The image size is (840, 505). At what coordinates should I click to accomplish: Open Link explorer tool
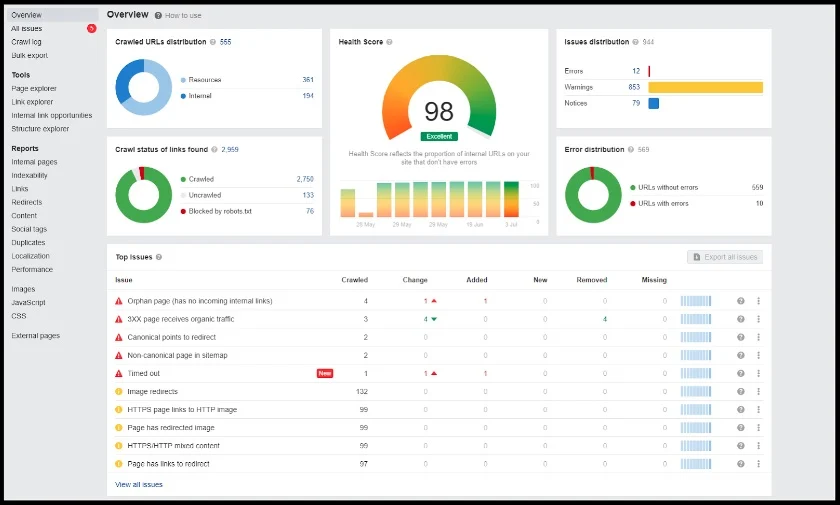32,102
